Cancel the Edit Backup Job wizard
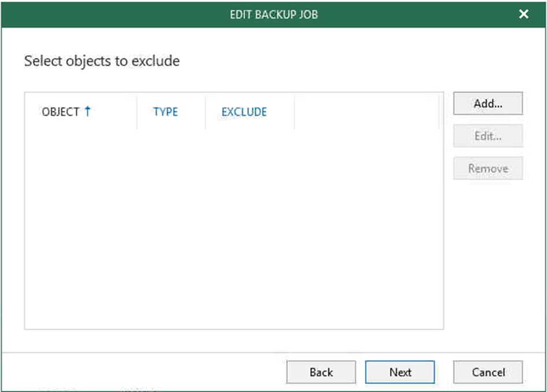 tap(488, 372)
